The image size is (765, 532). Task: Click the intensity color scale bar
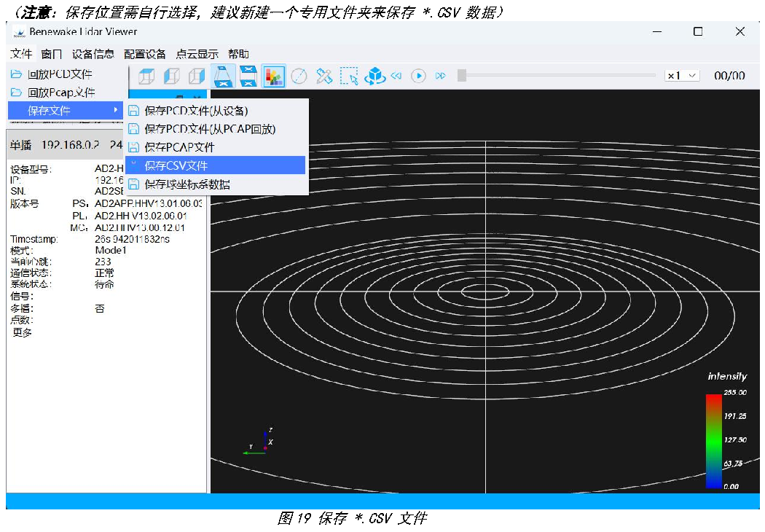point(714,441)
